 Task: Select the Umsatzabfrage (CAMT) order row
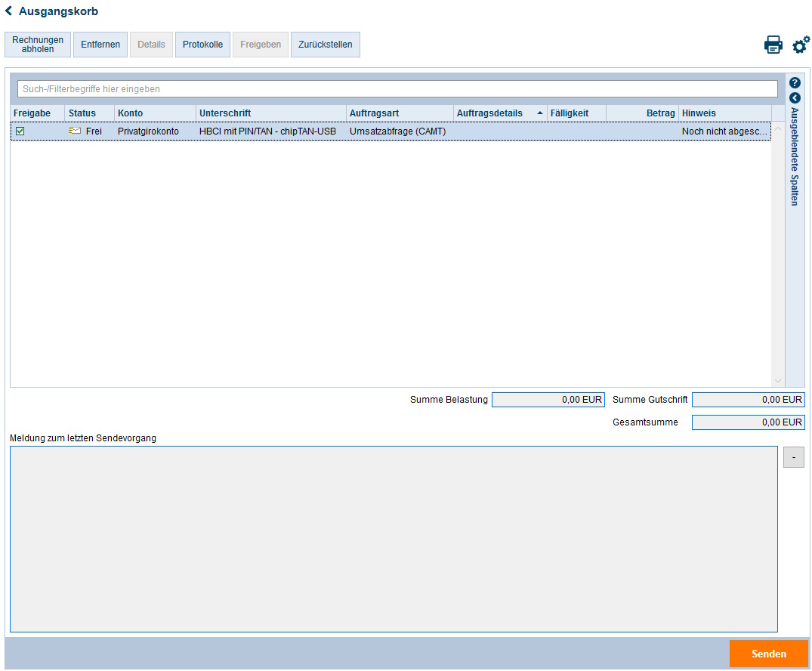[397, 131]
